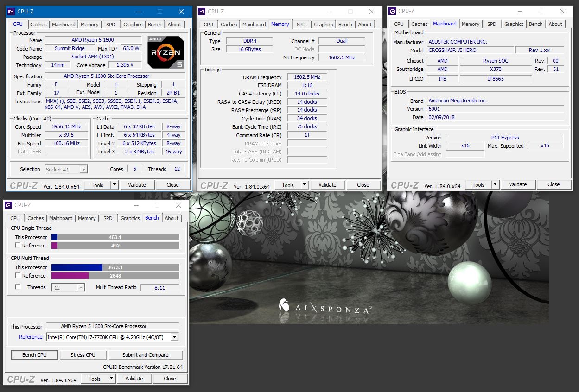
Task: Open the Threads count dropdown showing 12
Action: 68,288
